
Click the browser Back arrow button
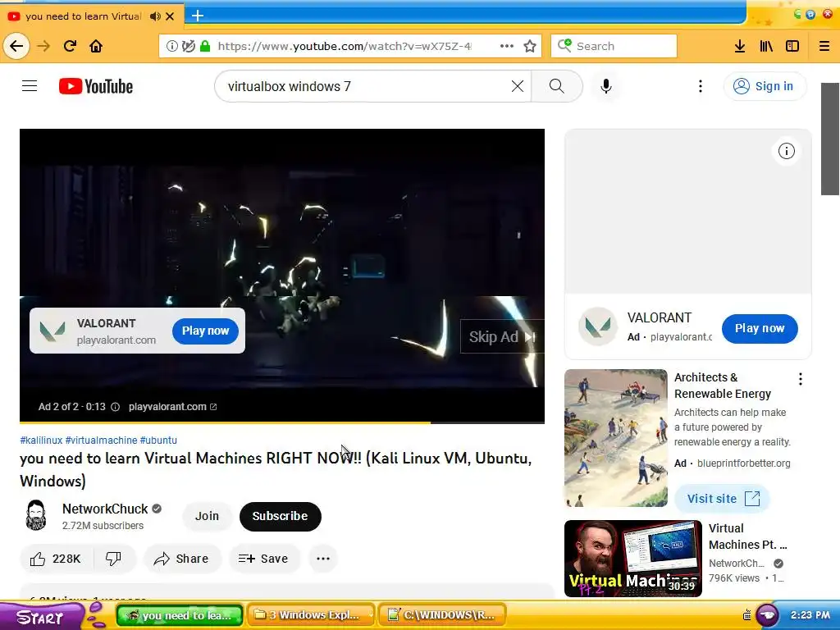16,46
